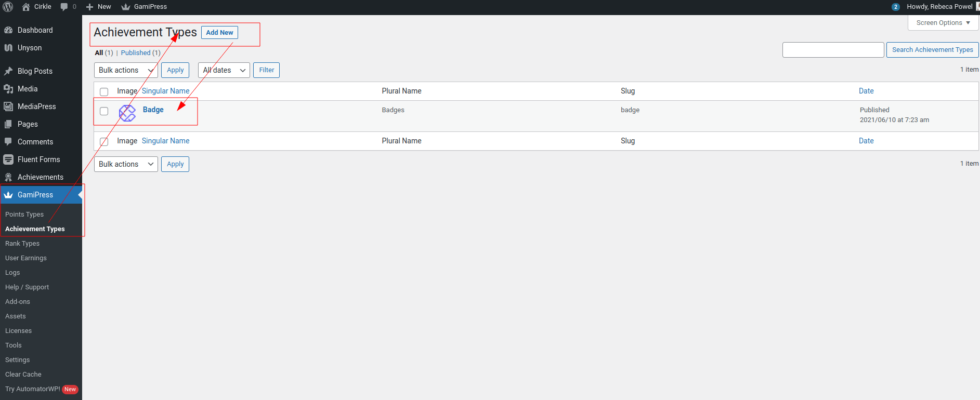Click the Unyson icon in sidebar
The image size is (980, 400).
(8, 48)
